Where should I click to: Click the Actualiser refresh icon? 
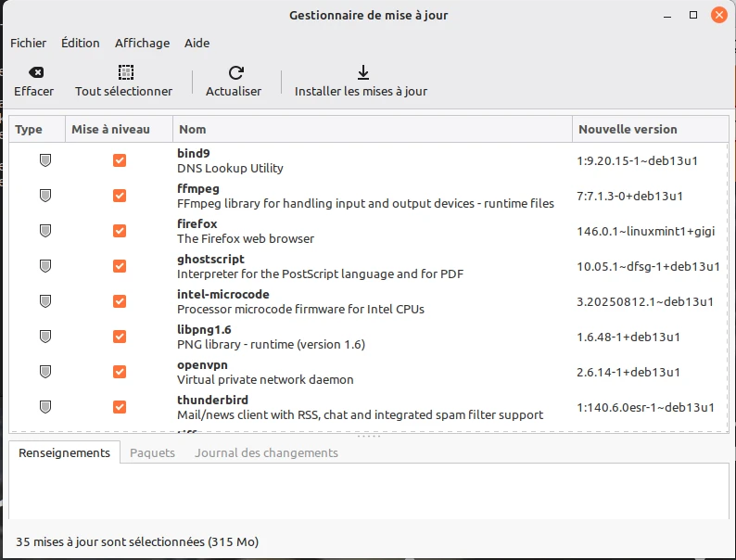[235, 72]
